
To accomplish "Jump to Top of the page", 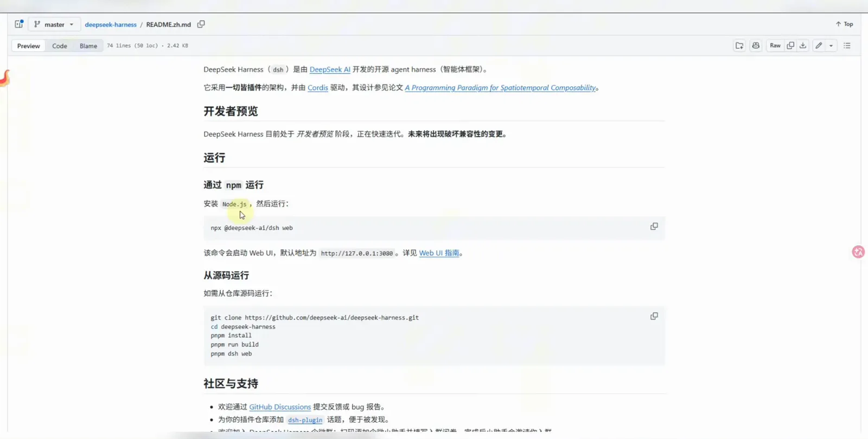I will click(x=844, y=24).
